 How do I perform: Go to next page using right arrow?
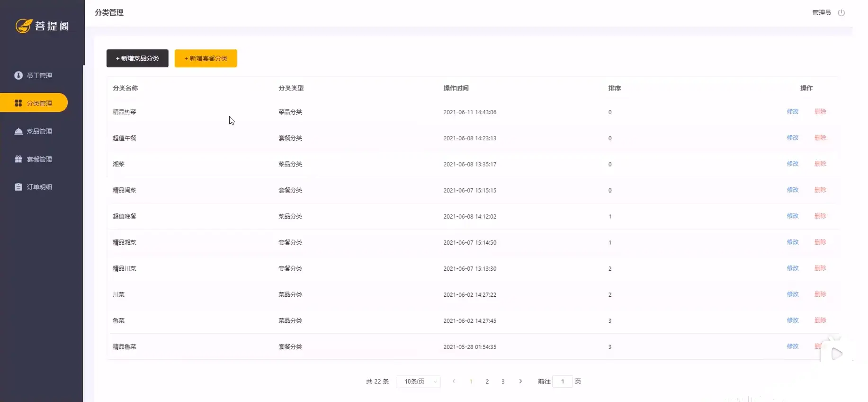[520, 381]
